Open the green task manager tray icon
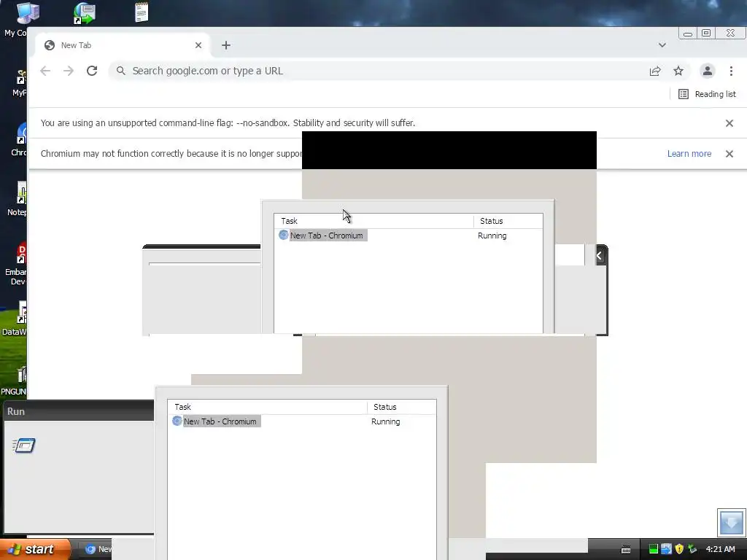747x560 pixels. [x=653, y=550]
